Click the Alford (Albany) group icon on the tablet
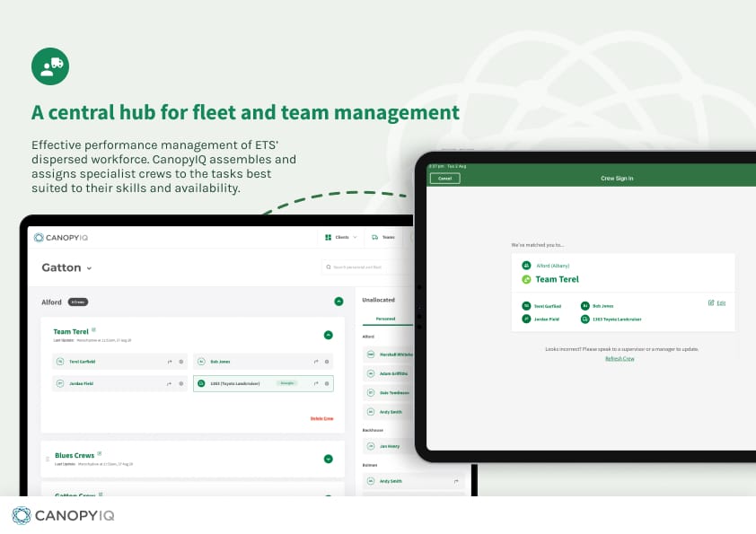 point(526,266)
